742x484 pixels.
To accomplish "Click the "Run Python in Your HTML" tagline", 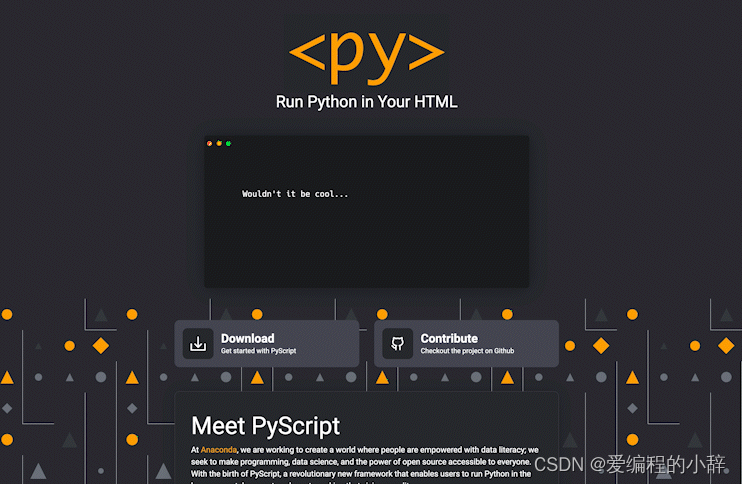I will click(x=367, y=102).
